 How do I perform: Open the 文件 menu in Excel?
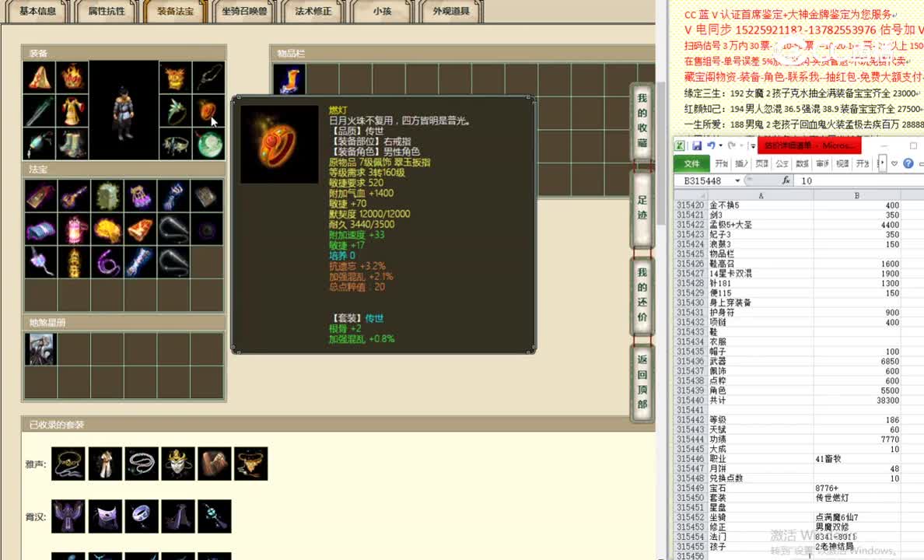(691, 163)
